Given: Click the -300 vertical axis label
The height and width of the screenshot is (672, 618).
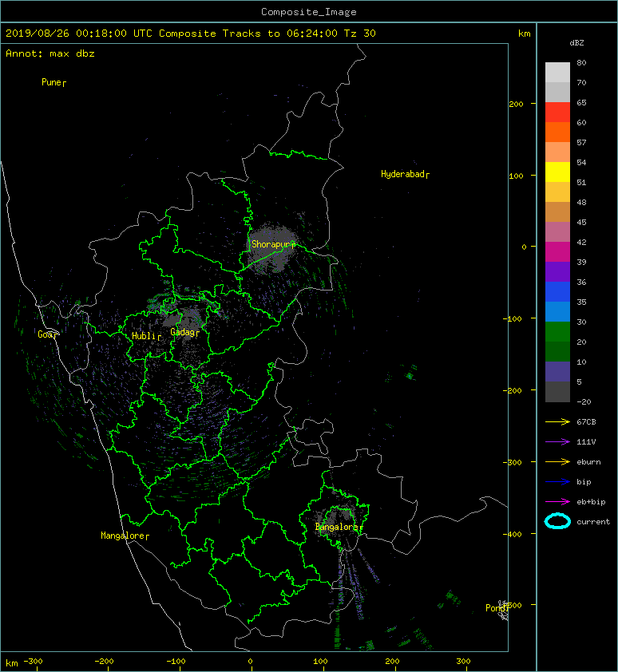Looking at the screenshot, I should coord(512,462).
